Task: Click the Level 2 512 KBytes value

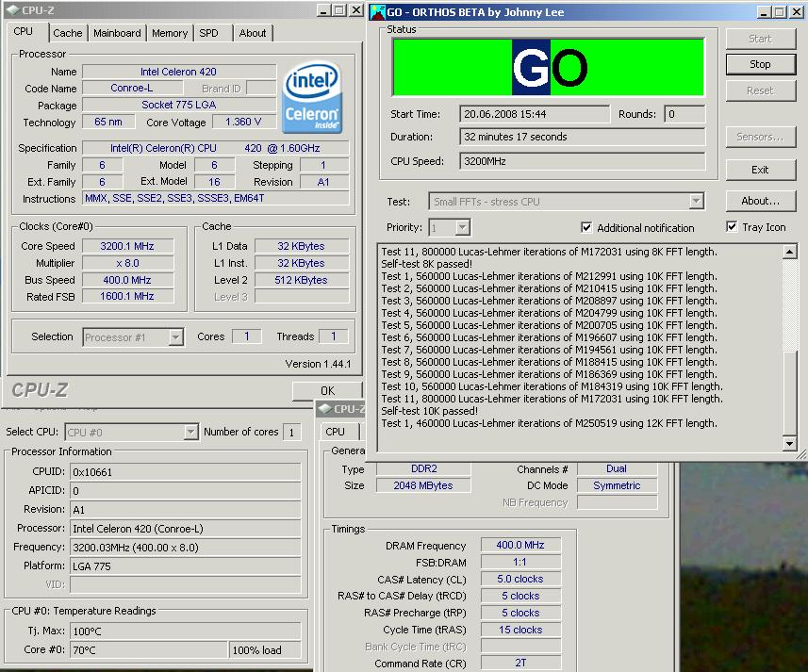Action: pos(302,280)
